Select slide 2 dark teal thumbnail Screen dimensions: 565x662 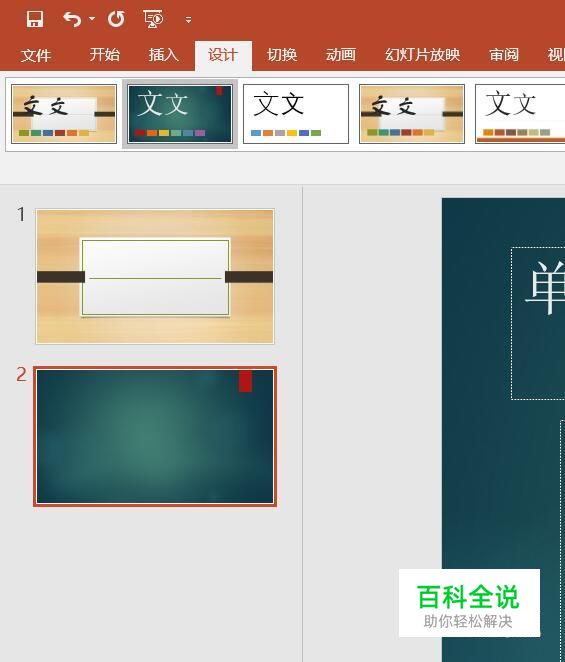[155, 437]
